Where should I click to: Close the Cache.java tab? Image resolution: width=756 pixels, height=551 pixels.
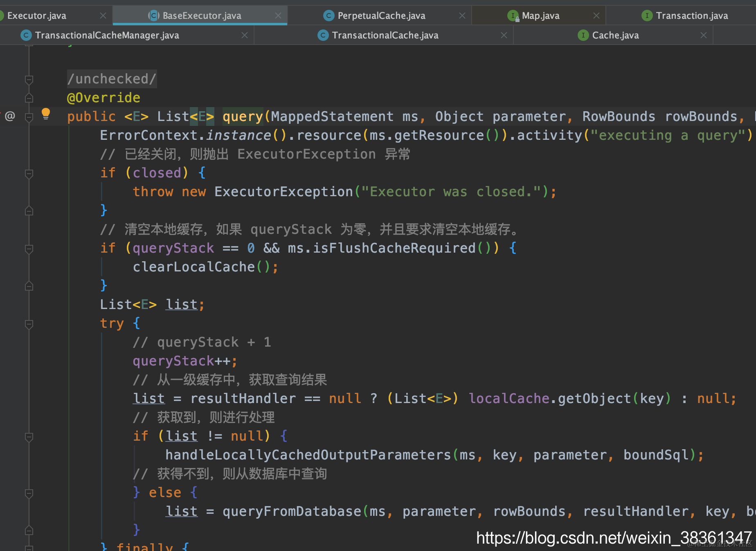(704, 35)
